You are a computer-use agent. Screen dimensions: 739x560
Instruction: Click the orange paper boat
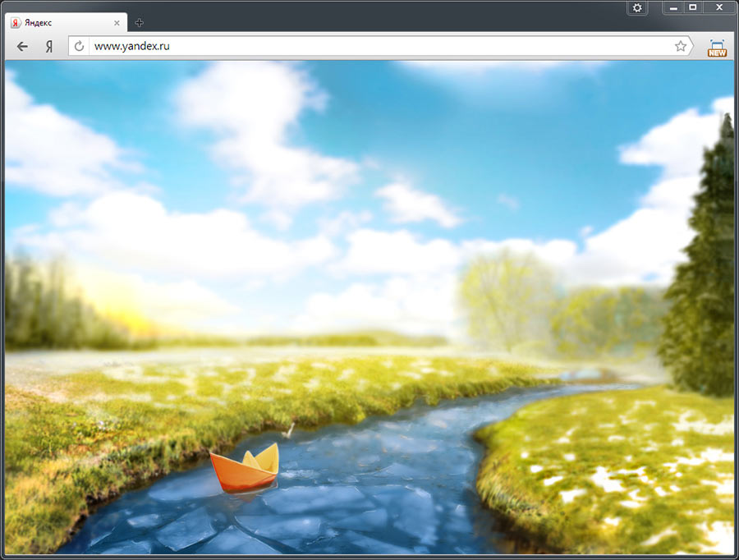click(x=244, y=468)
